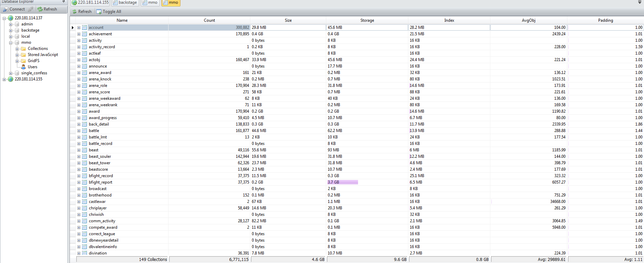Select the 'brotherhood' collection name
Screen dimensions: 644x263
[100, 195]
